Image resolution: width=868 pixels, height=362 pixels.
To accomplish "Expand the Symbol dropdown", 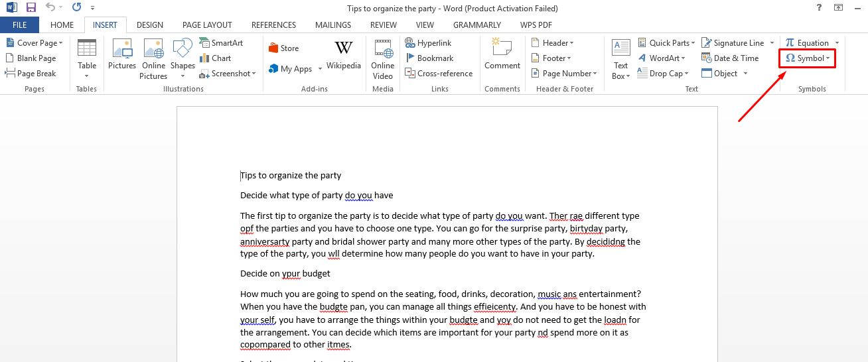I will pos(808,58).
